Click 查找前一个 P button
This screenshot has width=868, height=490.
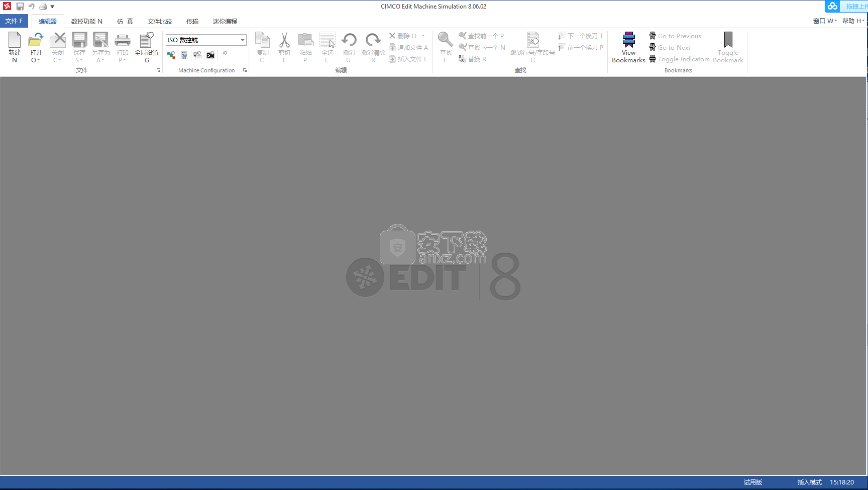click(481, 36)
